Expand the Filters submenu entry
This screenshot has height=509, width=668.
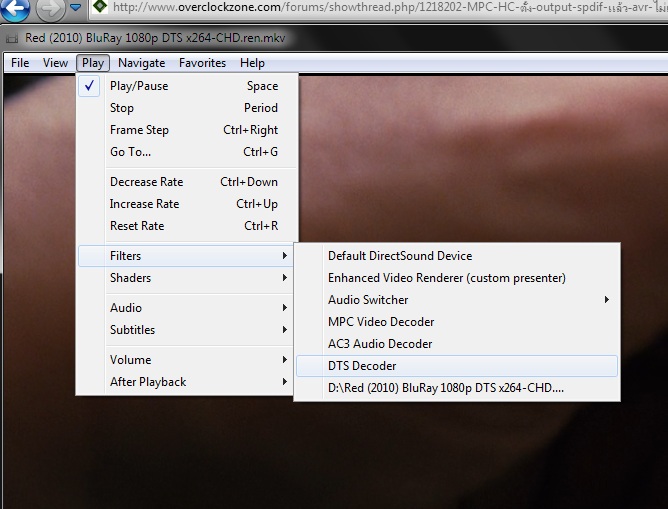coord(186,256)
